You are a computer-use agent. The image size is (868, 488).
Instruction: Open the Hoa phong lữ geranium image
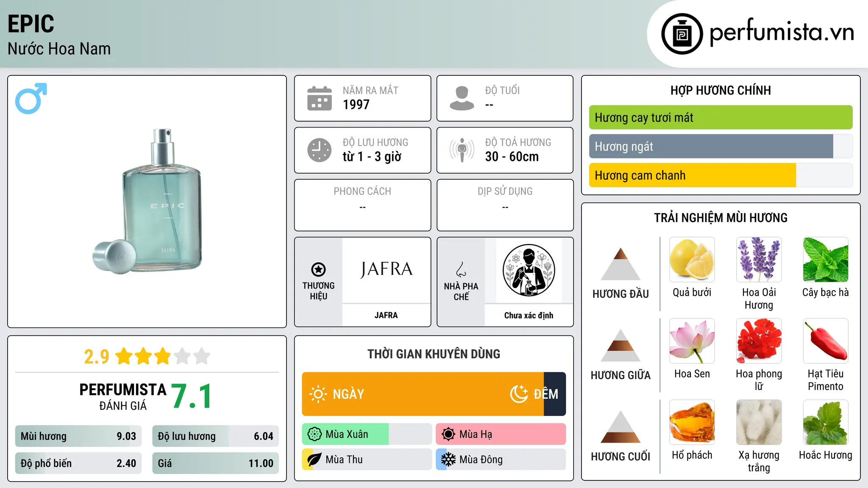(x=759, y=341)
